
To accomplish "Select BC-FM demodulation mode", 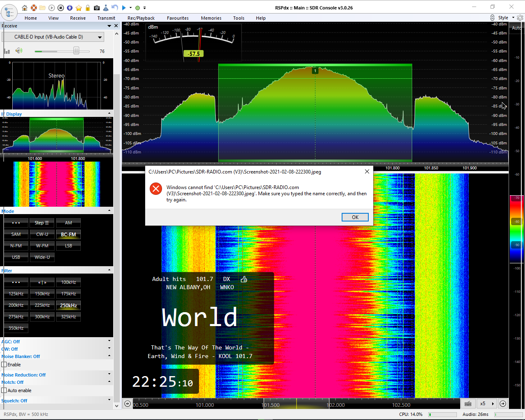I will [68, 234].
